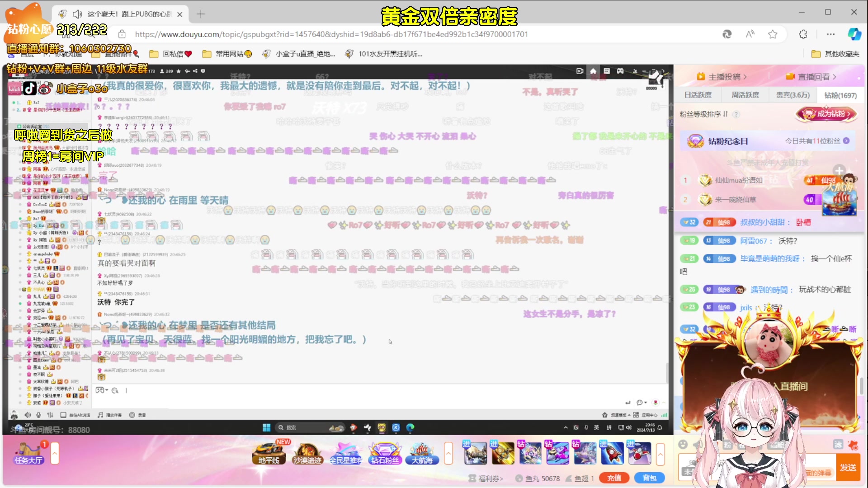This screenshot has height=488, width=868.
Task: Open the 钻石粉丝 diamond fan icon
Action: pos(385,453)
